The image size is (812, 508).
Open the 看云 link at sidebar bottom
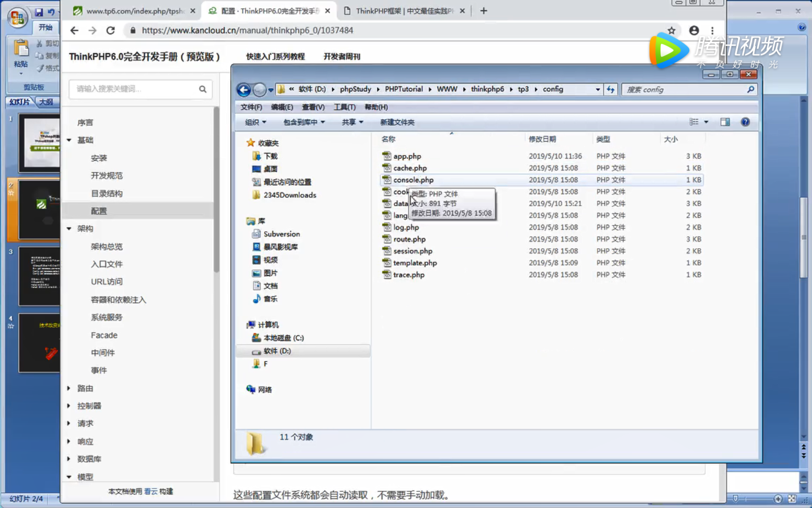151,491
